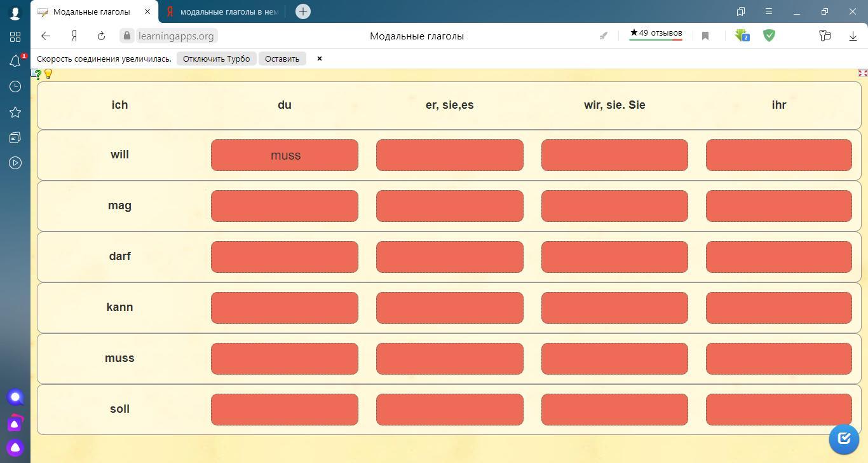
Task: Show site security lock info
Action: 127,36
